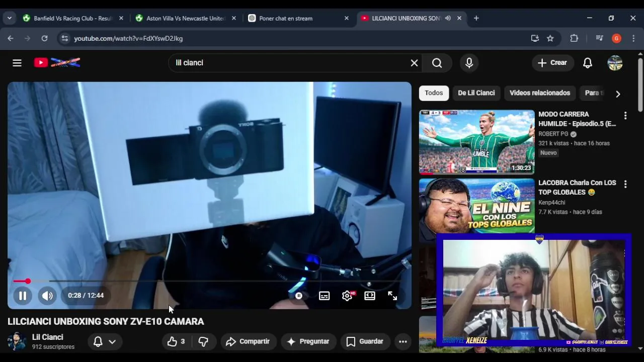Open options menu for LACOBRA video
644x362 pixels.
[x=625, y=185]
